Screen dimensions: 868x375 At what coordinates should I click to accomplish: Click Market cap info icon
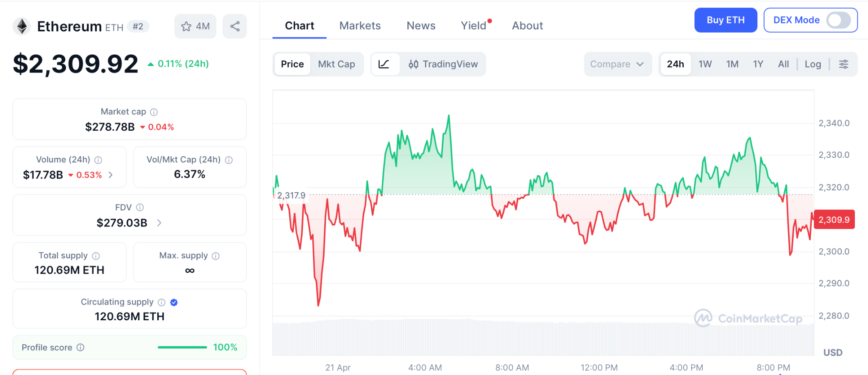coord(154,112)
